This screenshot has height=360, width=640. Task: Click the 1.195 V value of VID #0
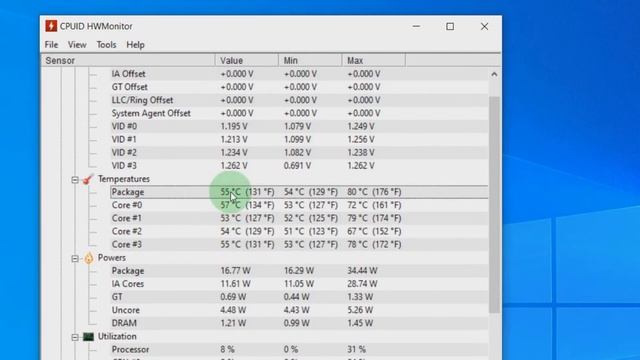point(234,127)
